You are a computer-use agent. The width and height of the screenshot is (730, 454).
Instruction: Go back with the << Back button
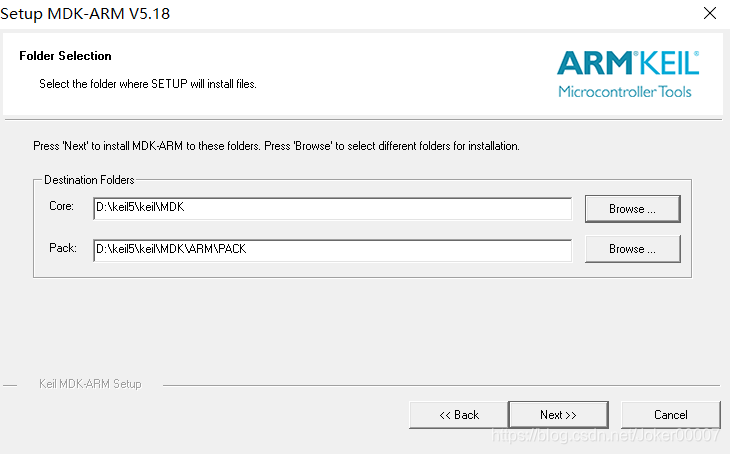pos(459,415)
